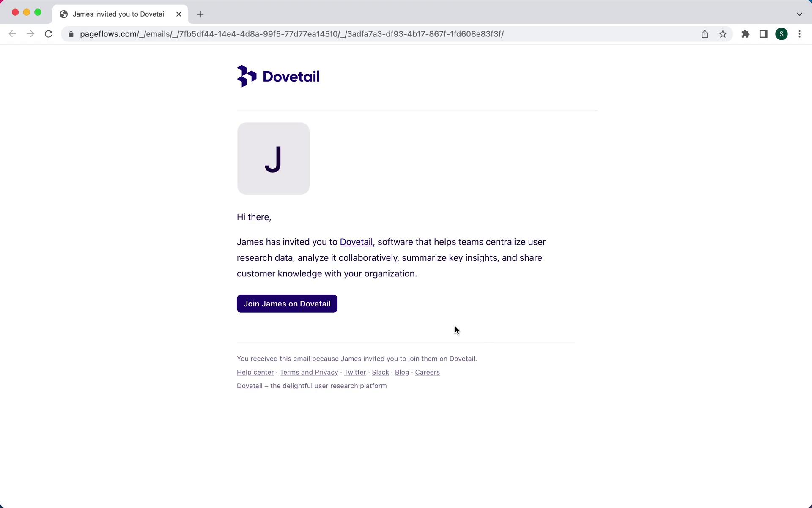The width and height of the screenshot is (812, 508).
Task: Click the Terms and Privacy footer link
Action: point(309,372)
